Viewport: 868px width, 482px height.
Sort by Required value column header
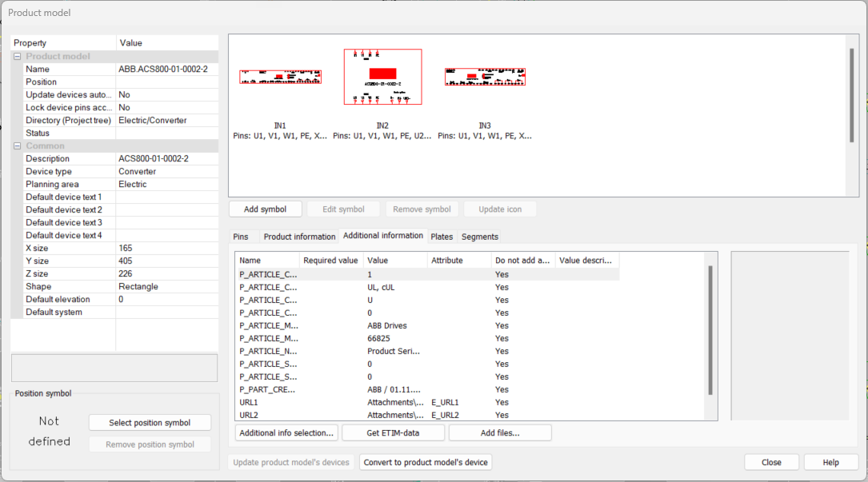pyautogui.click(x=330, y=260)
